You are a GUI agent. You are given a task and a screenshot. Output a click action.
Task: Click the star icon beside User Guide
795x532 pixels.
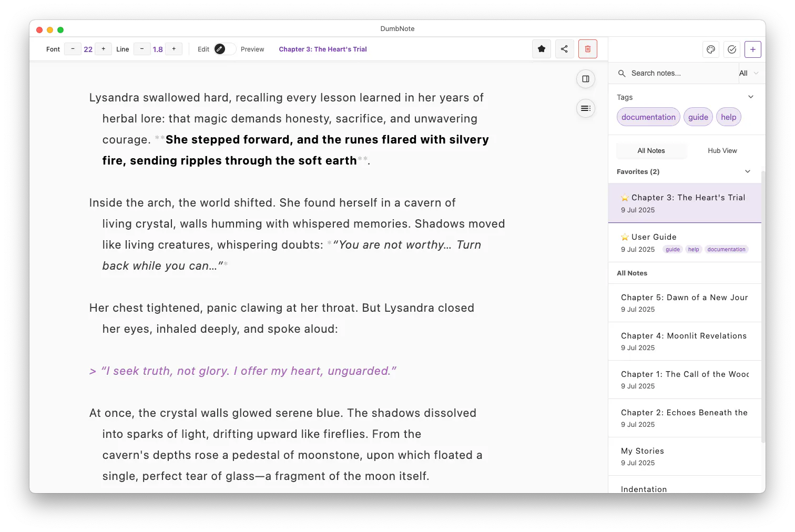click(625, 237)
